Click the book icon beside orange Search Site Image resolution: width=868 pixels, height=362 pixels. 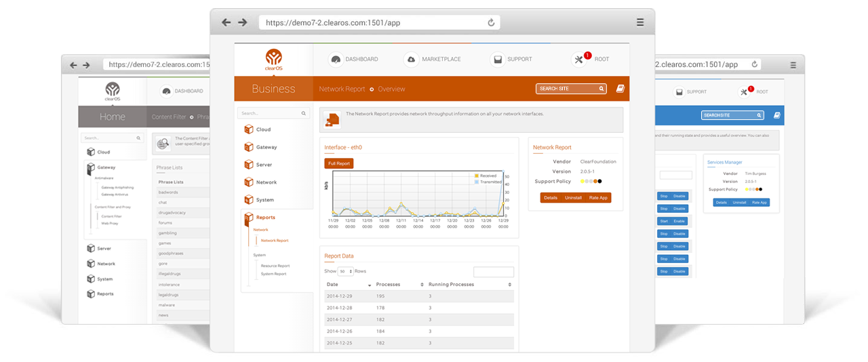click(620, 89)
